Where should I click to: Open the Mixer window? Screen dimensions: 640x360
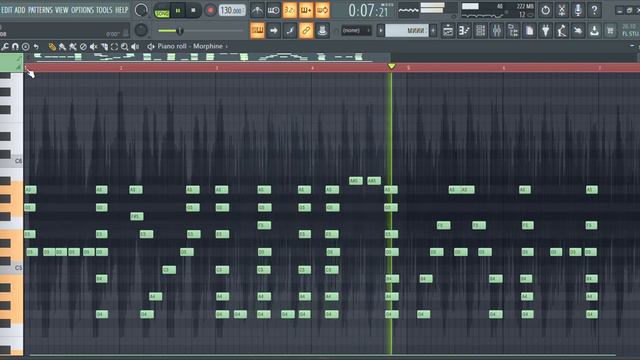pos(497,30)
